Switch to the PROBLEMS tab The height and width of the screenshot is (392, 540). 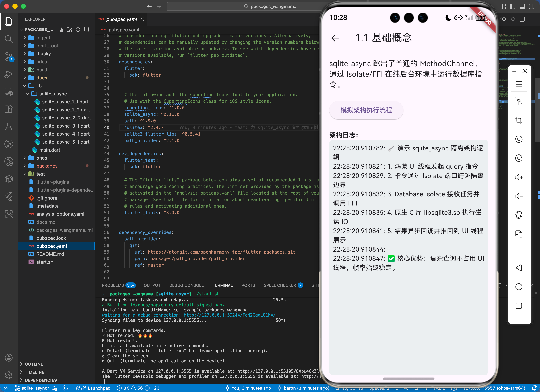tap(113, 285)
